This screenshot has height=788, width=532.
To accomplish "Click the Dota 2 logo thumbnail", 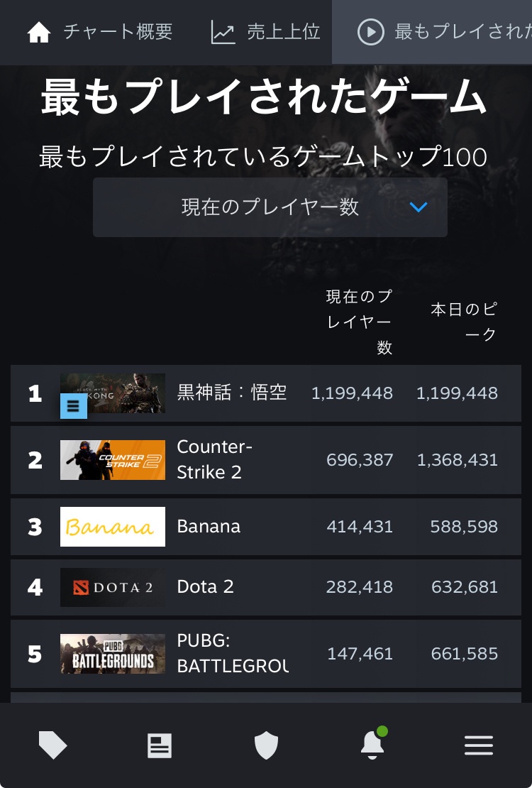I will [x=113, y=587].
